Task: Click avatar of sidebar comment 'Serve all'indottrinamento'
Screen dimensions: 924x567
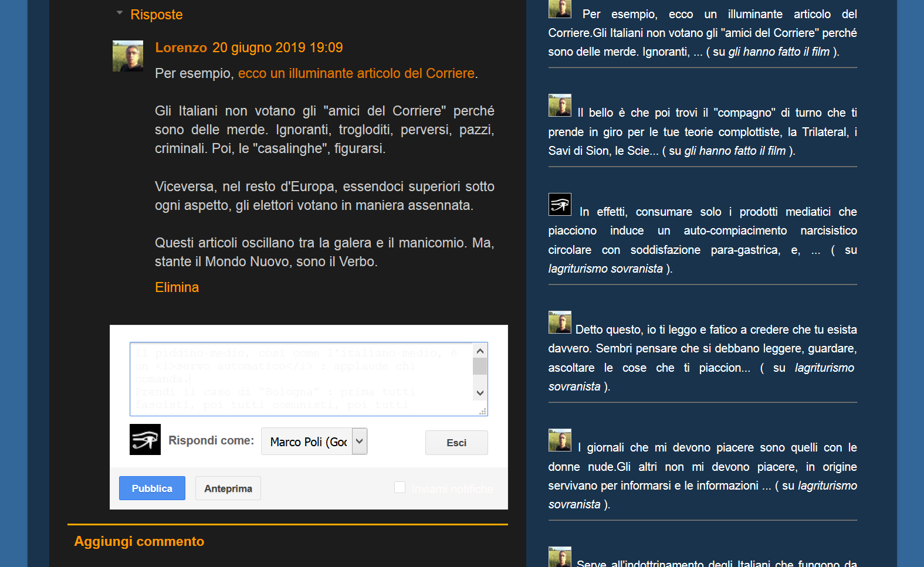Action: tap(560, 557)
